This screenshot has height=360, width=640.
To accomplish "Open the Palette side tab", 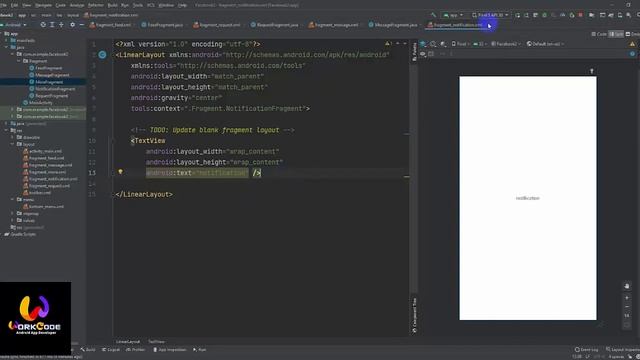I will click(x=414, y=51).
